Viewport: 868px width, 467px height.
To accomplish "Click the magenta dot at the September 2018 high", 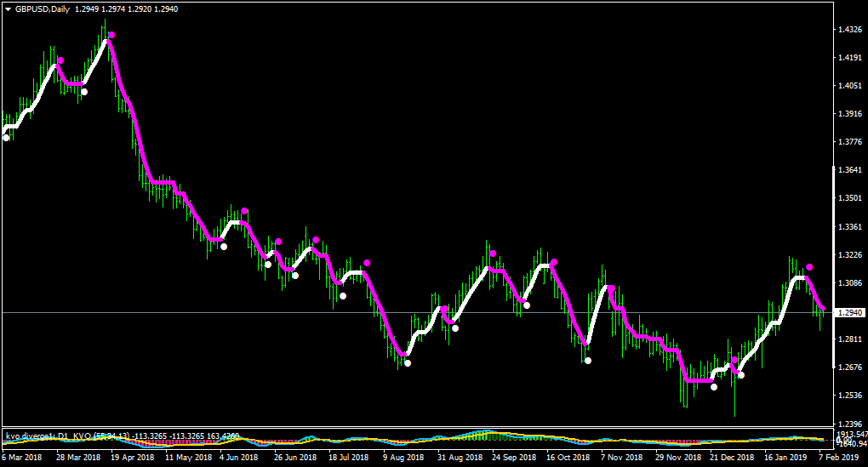I will click(493, 253).
